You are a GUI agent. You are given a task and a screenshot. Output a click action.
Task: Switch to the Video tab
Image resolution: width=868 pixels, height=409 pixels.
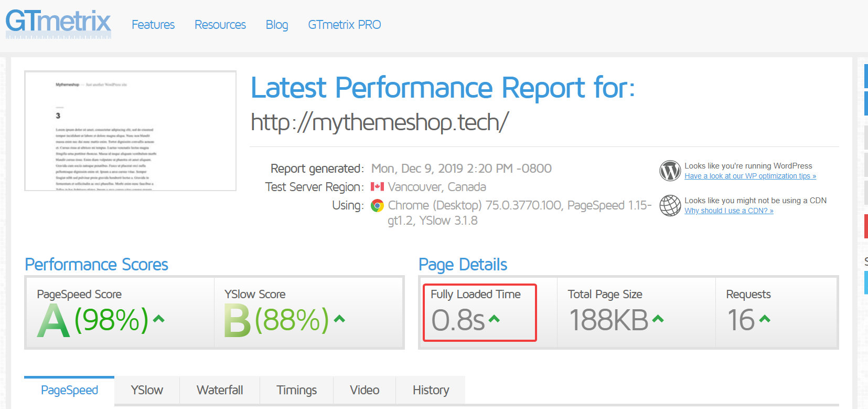(x=365, y=390)
